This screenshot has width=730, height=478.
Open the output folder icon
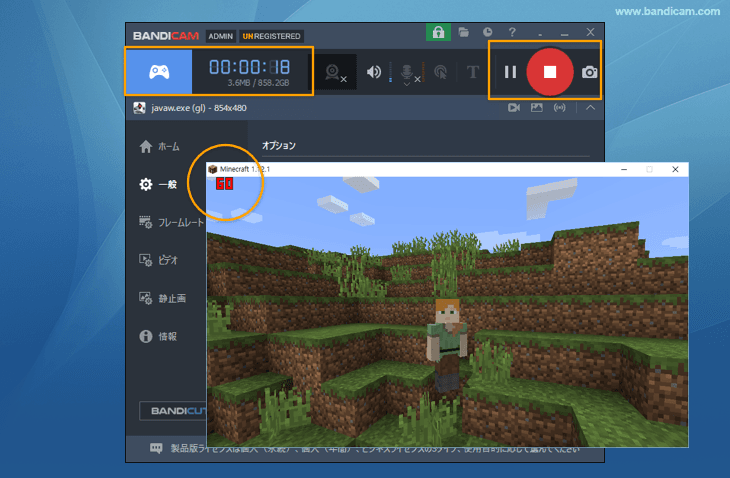(x=464, y=33)
